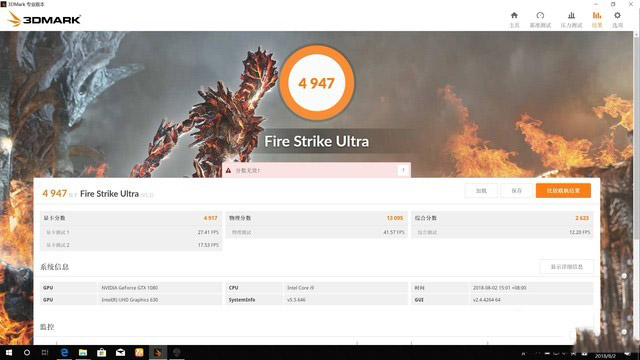Click the NVIDIA GeForce GTX 1080 entry

tap(129, 288)
